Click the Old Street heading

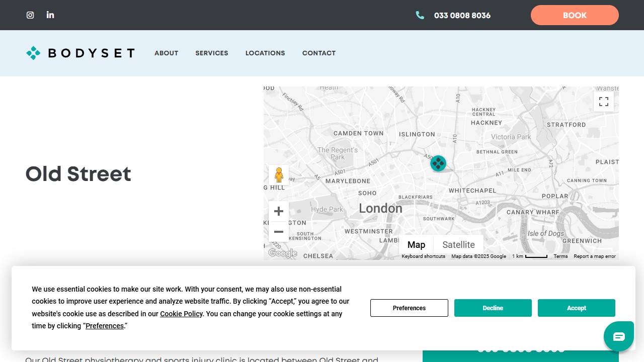[78, 174]
